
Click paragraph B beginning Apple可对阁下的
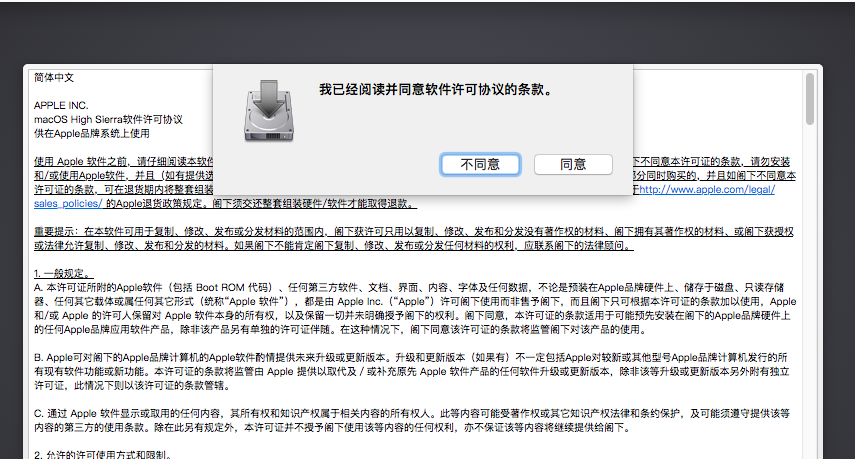[x=412, y=371]
